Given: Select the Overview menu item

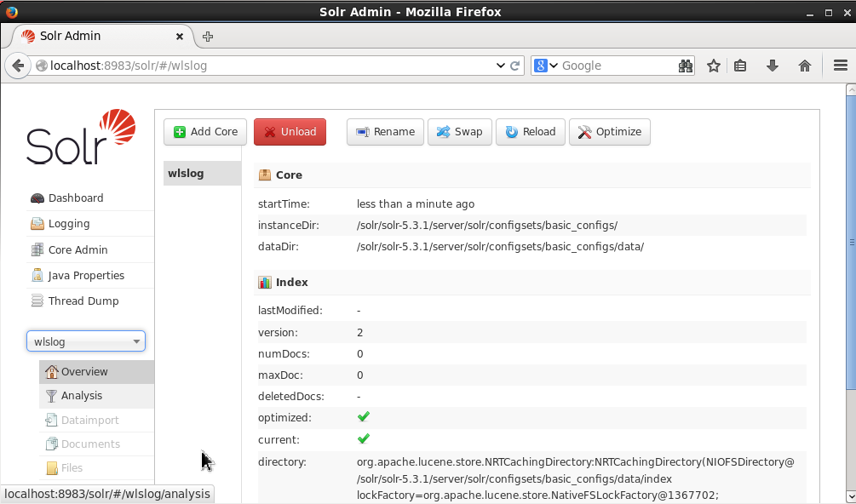Looking at the screenshot, I should tap(96, 372).
